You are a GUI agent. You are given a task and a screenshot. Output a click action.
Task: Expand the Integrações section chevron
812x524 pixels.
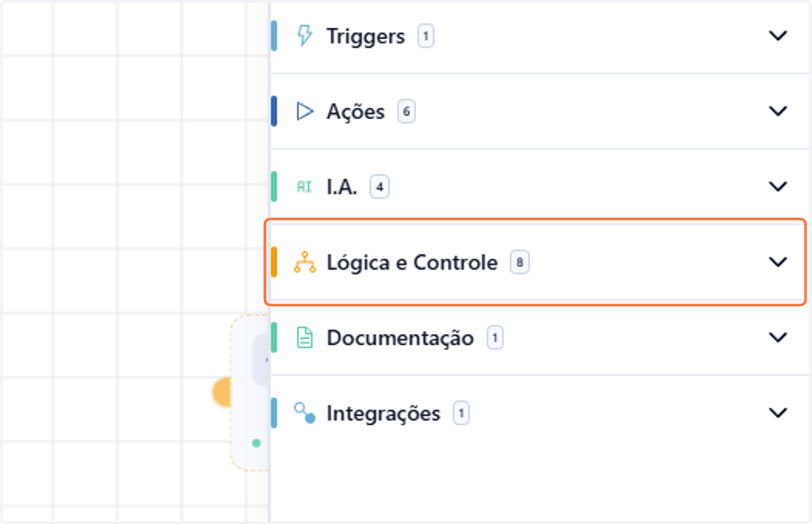coord(779,412)
